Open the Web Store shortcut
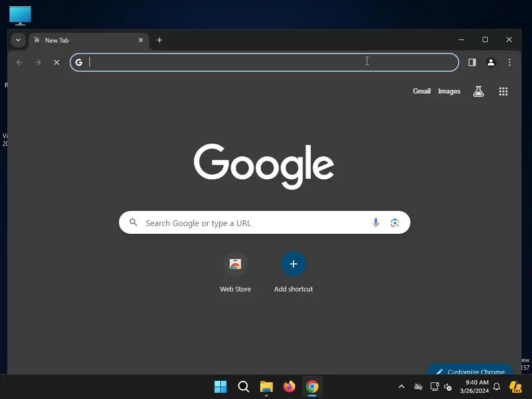 [235, 272]
